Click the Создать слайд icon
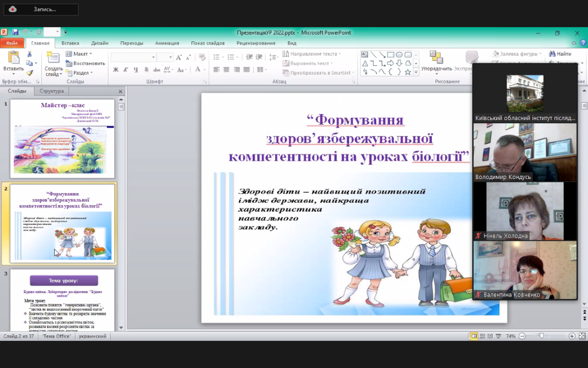The height and width of the screenshot is (368, 588). [x=53, y=57]
